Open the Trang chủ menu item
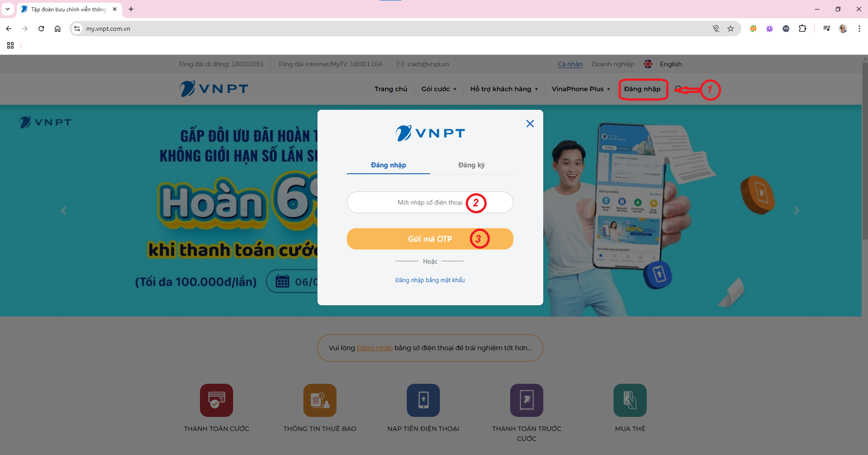The image size is (868, 455). point(390,89)
